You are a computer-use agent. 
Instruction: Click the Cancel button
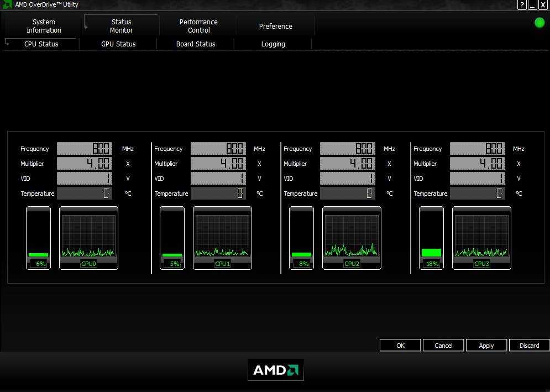click(443, 346)
